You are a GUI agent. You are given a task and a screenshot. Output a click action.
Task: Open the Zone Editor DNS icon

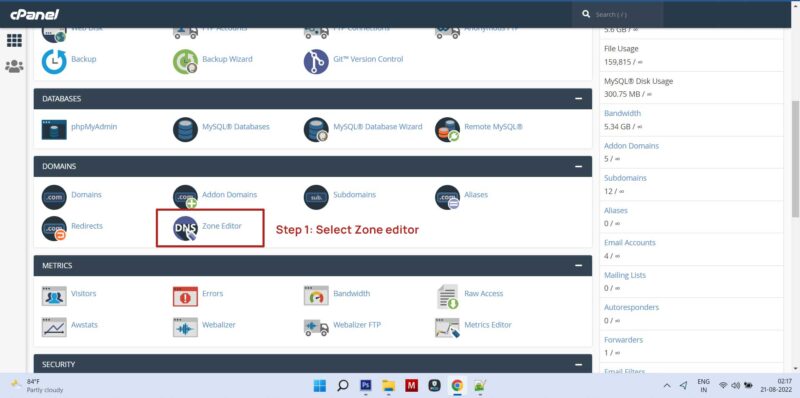pos(185,228)
